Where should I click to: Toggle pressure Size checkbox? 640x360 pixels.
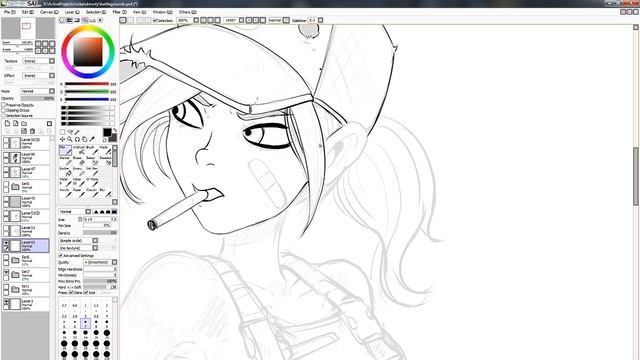tap(86, 293)
